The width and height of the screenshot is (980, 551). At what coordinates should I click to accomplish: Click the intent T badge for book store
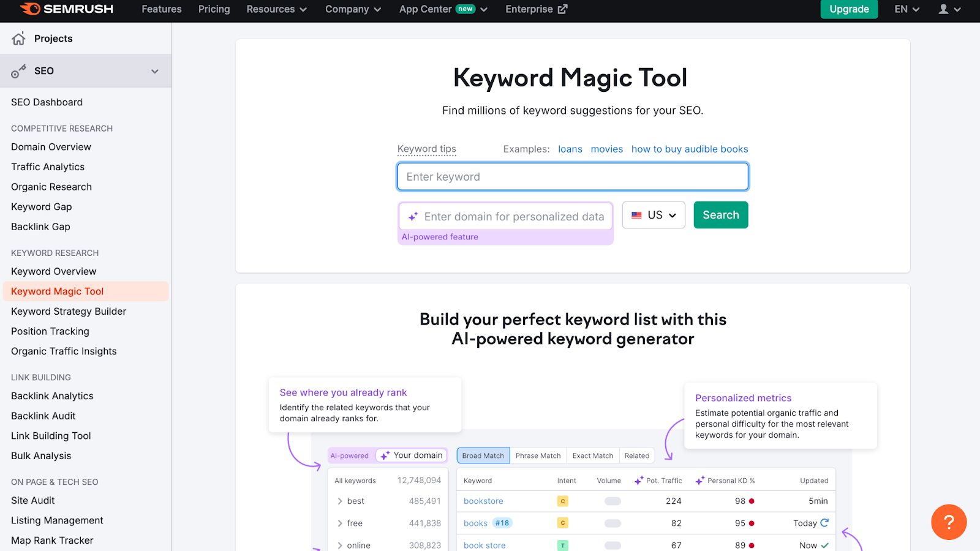[563, 545]
